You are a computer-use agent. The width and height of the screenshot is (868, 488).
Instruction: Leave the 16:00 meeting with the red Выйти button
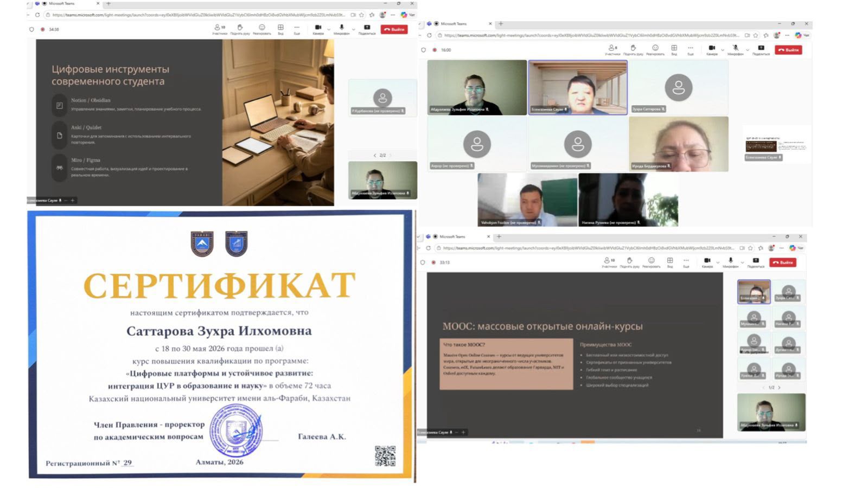788,50
